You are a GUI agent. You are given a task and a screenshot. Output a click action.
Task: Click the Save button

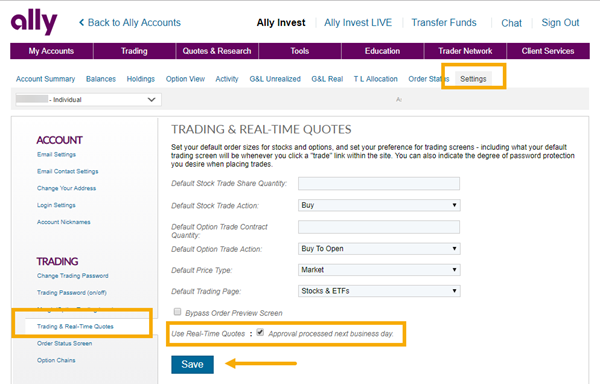point(192,364)
